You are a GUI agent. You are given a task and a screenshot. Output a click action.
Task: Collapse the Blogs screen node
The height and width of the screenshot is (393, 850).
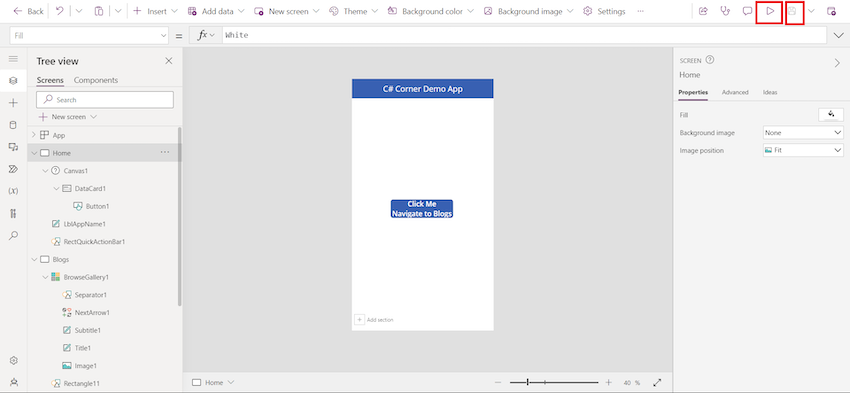click(x=34, y=260)
